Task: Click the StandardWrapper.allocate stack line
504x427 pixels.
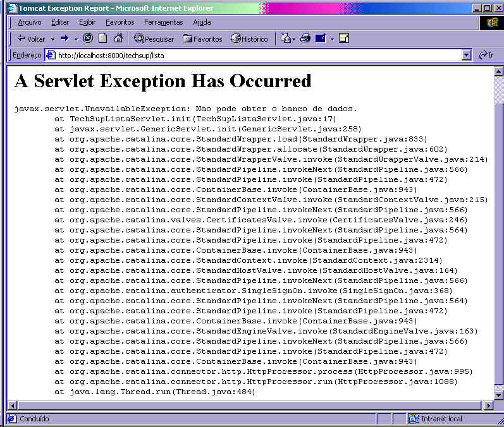Action: click(x=250, y=149)
